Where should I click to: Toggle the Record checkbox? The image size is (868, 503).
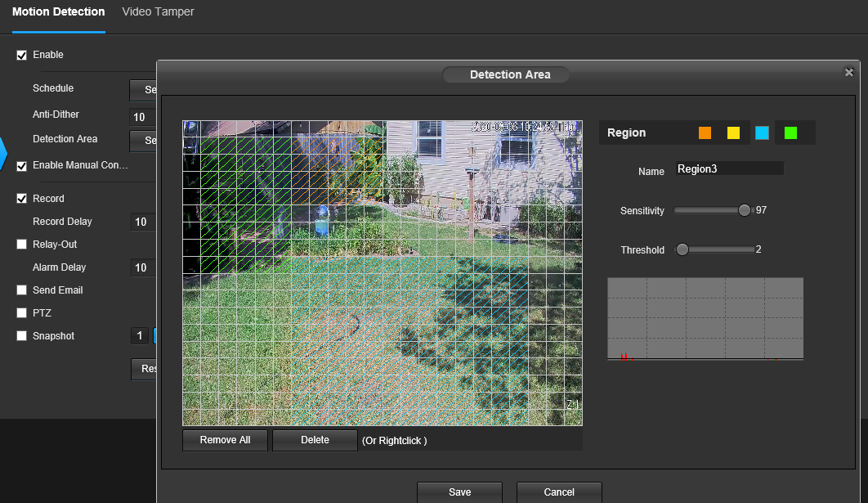[x=21, y=198]
